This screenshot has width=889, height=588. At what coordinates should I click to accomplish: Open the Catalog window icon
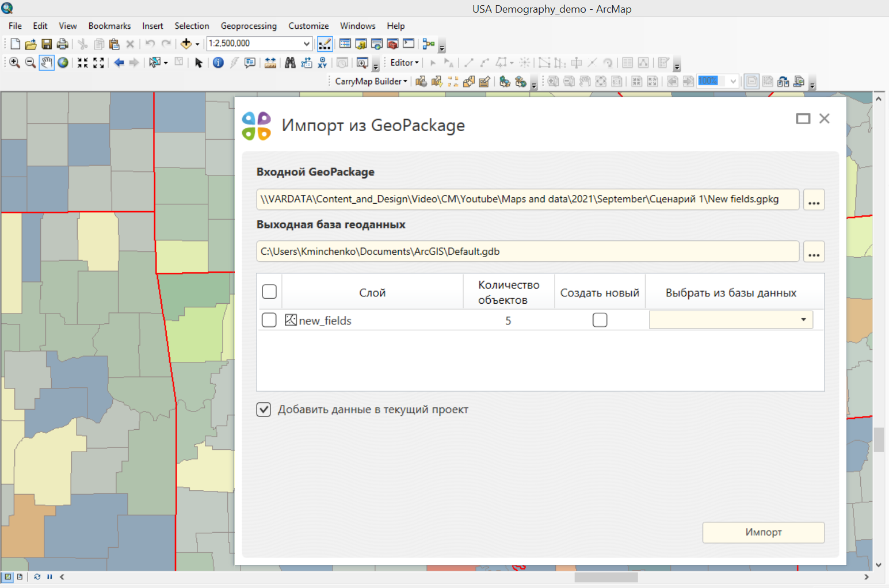point(361,44)
